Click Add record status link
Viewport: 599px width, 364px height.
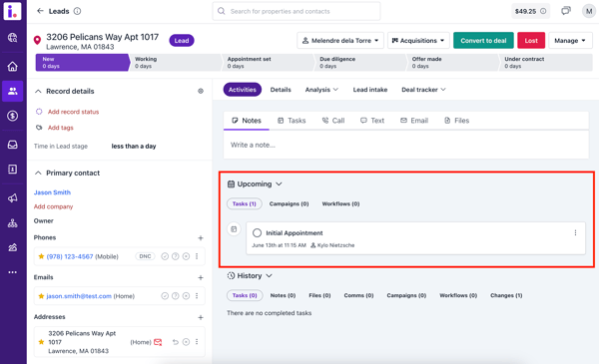click(x=73, y=112)
